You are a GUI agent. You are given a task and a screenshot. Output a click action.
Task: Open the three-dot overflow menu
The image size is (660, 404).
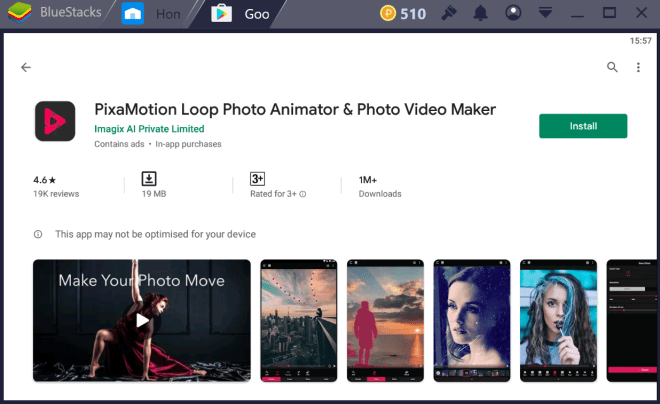638,67
